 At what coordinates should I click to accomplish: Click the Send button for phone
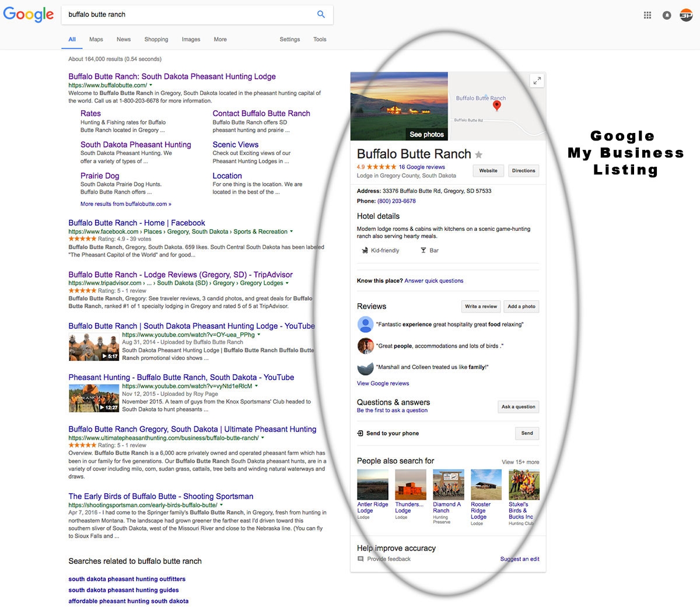[527, 433]
